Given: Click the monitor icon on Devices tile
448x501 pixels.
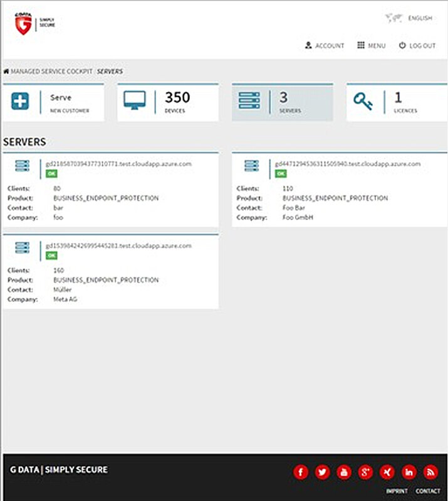Looking at the screenshot, I should [x=134, y=101].
